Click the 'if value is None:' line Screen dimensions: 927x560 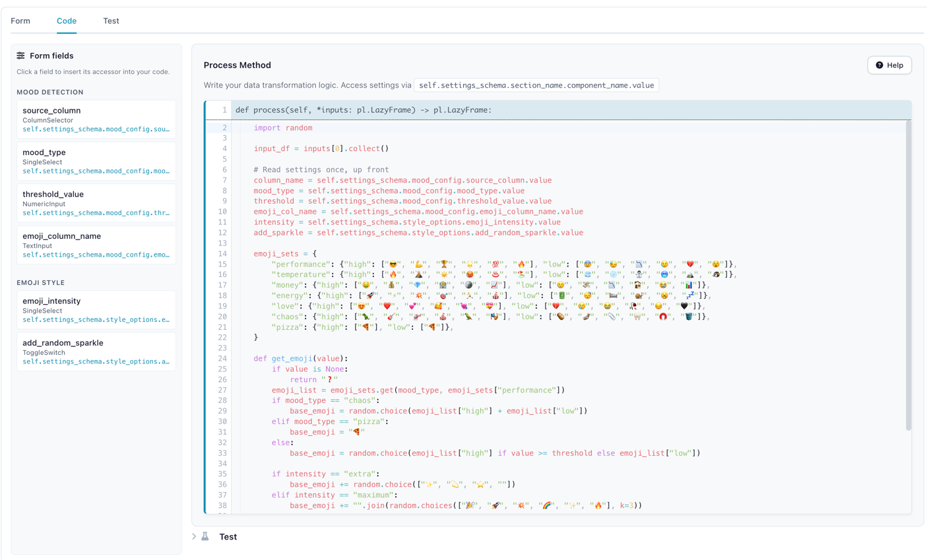point(309,369)
